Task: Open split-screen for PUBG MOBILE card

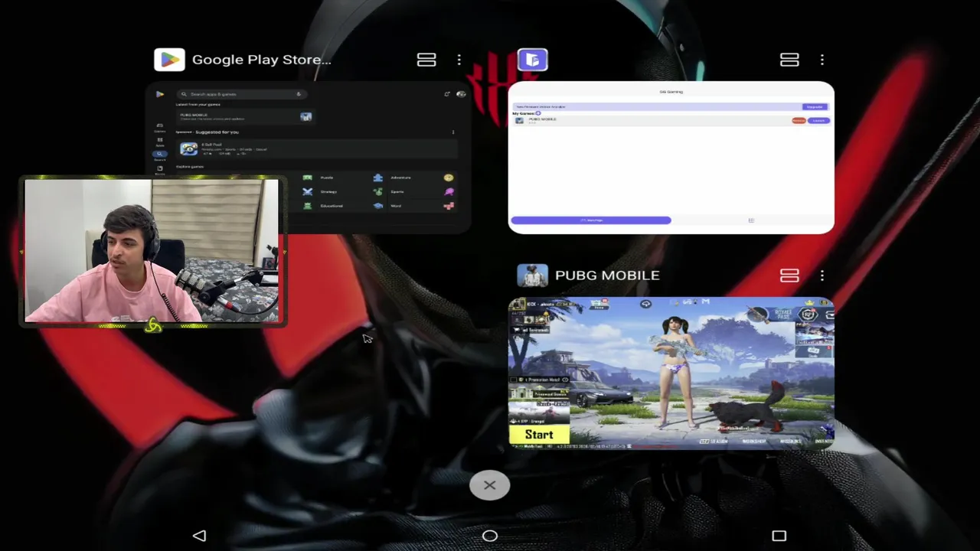Action: point(789,275)
